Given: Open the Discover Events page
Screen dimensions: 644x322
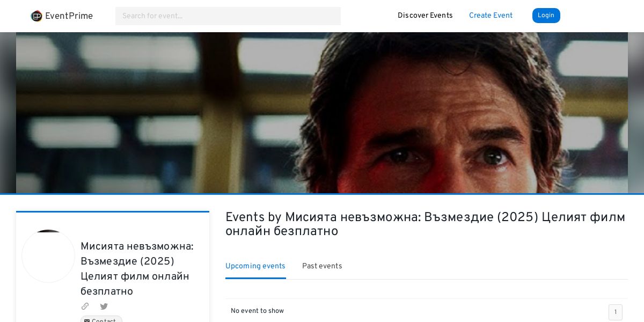Looking at the screenshot, I should click(425, 16).
